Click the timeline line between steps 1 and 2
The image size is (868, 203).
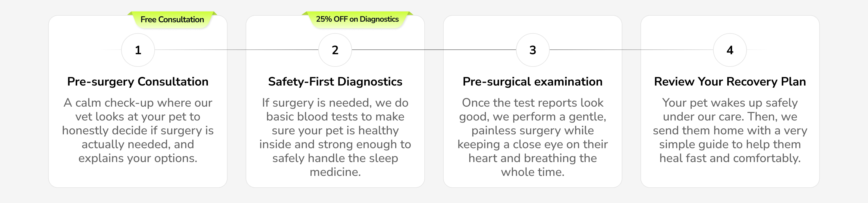pos(237,50)
